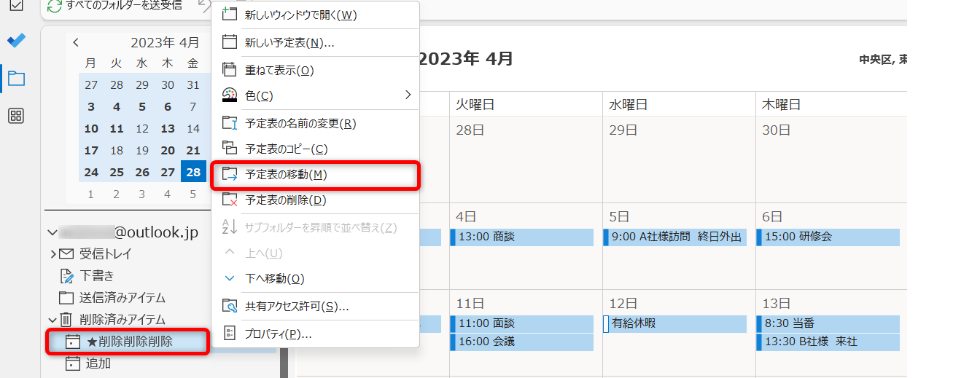Click the Inbox envelope icon
Viewport: 980px width, 378px height.
click(66, 254)
